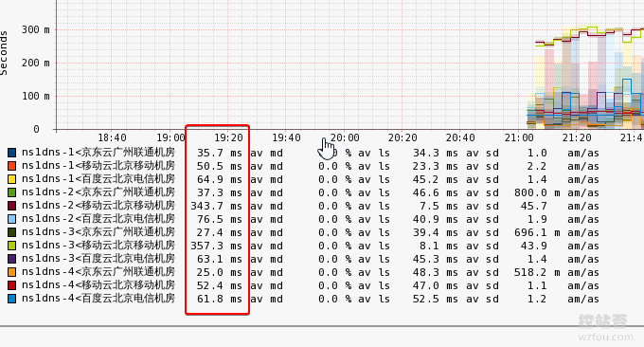Click the 61.8 ms median value
Image resolution: width=644 pixels, height=347 pixels.
[220, 299]
